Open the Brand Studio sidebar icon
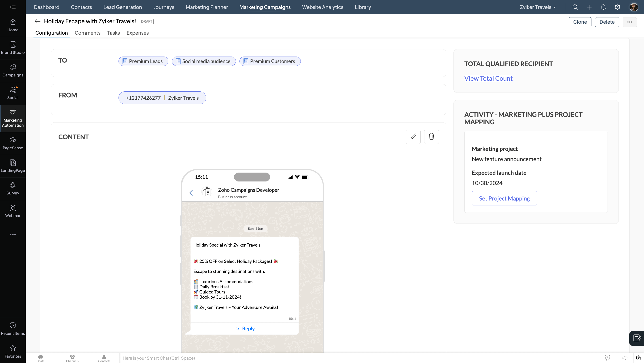 click(x=13, y=48)
